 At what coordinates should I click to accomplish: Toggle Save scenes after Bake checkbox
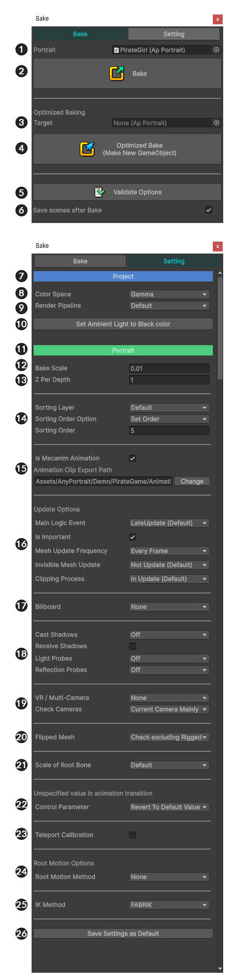coord(209,210)
